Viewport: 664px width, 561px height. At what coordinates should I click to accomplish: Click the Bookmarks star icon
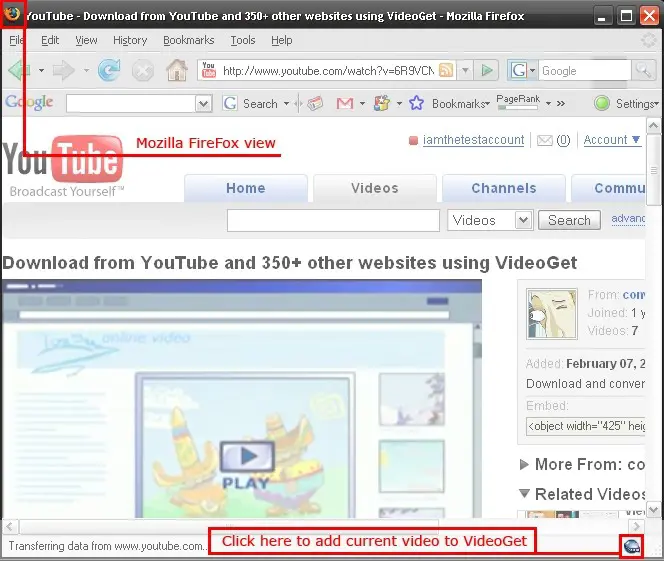pyautogui.click(x=416, y=103)
